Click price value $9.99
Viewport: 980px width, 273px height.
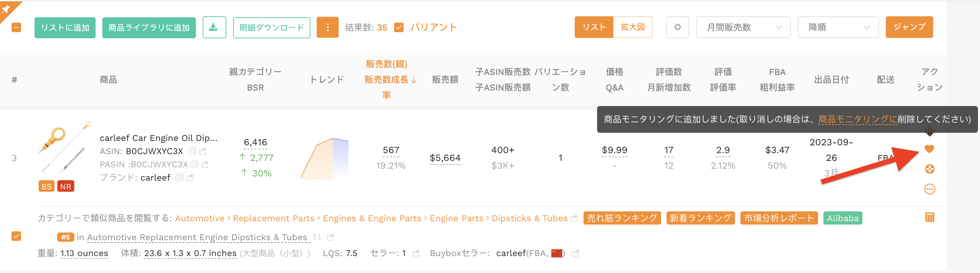point(614,150)
